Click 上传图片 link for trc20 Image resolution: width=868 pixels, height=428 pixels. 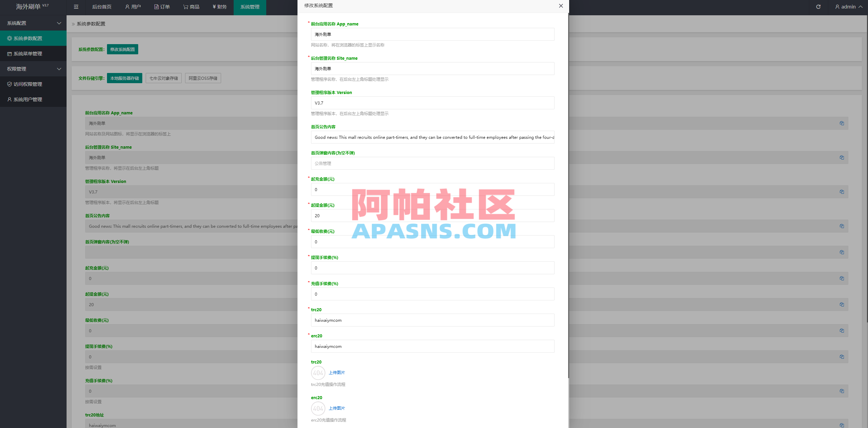[x=338, y=372]
